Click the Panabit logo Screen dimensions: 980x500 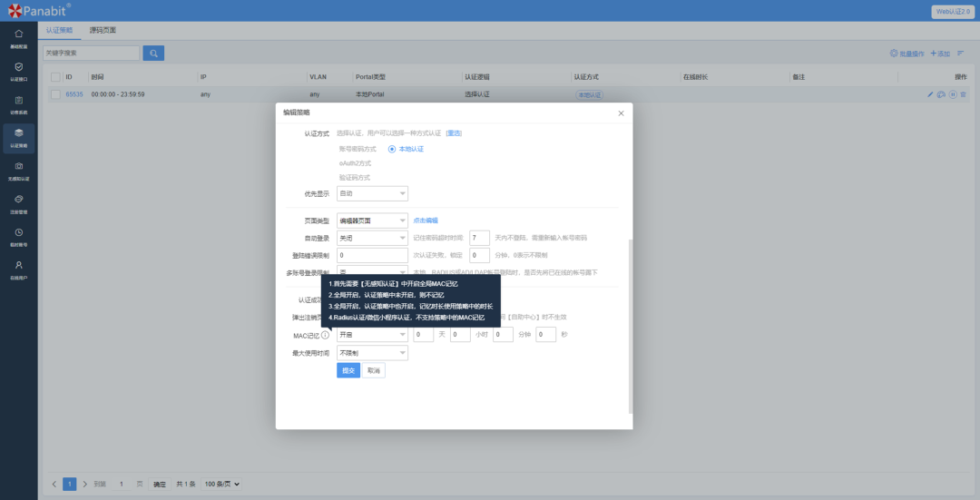pyautogui.click(x=37, y=11)
